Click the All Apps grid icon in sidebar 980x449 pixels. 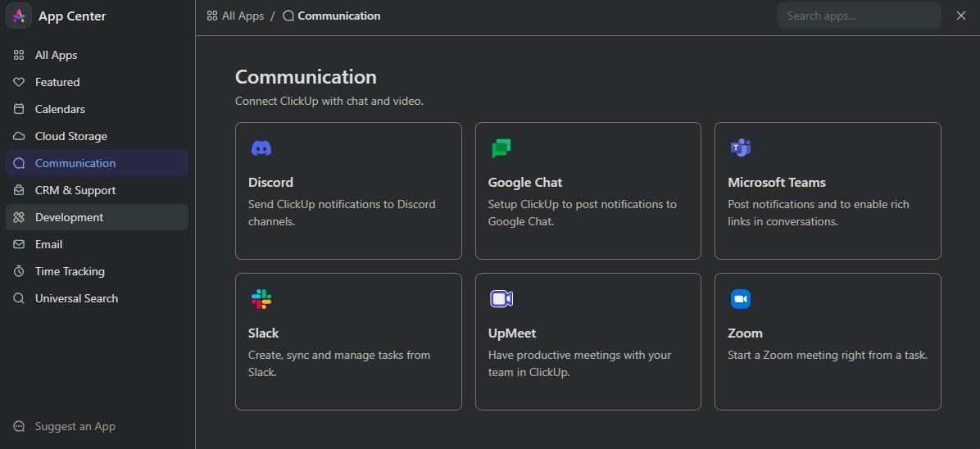pyautogui.click(x=19, y=55)
